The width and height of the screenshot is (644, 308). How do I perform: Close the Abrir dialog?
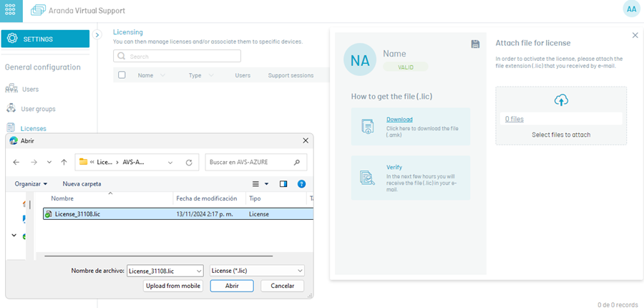(x=305, y=140)
